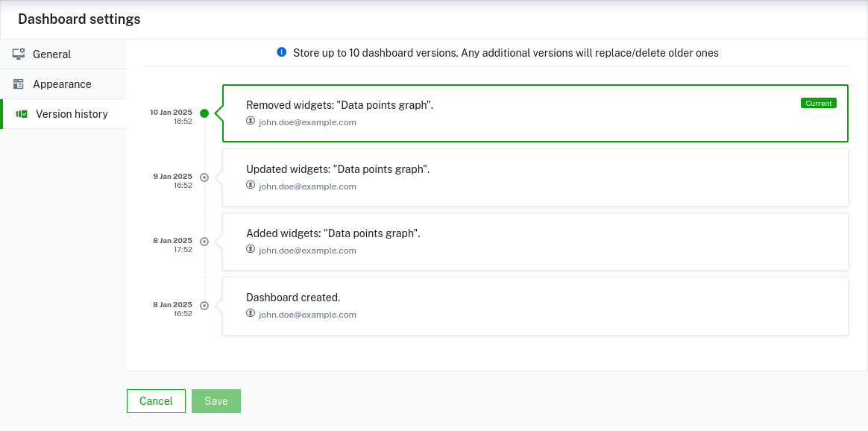The height and width of the screenshot is (431, 868).
Task: Click the green Current badge
Action: click(x=818, y=104)
